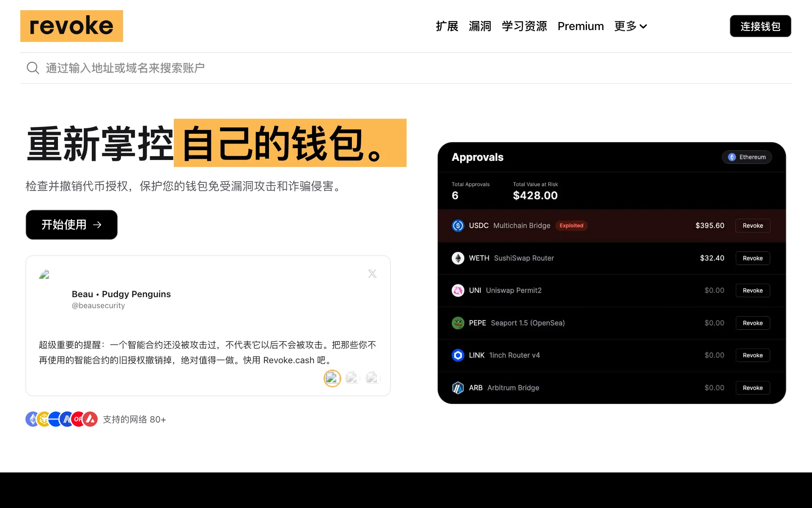Open the Premium nav item
Screen dimensions: 812x508
tap(581, 26)
